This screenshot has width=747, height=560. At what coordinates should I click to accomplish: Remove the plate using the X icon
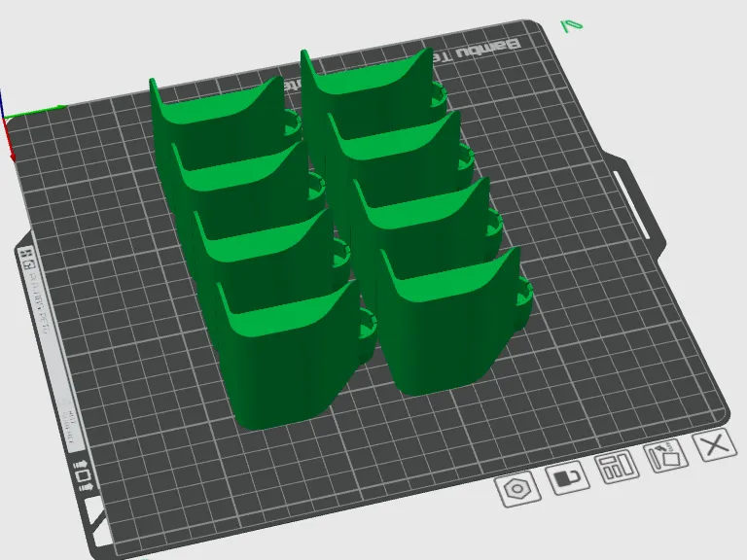pyautogui.click(x=714, y=444)
